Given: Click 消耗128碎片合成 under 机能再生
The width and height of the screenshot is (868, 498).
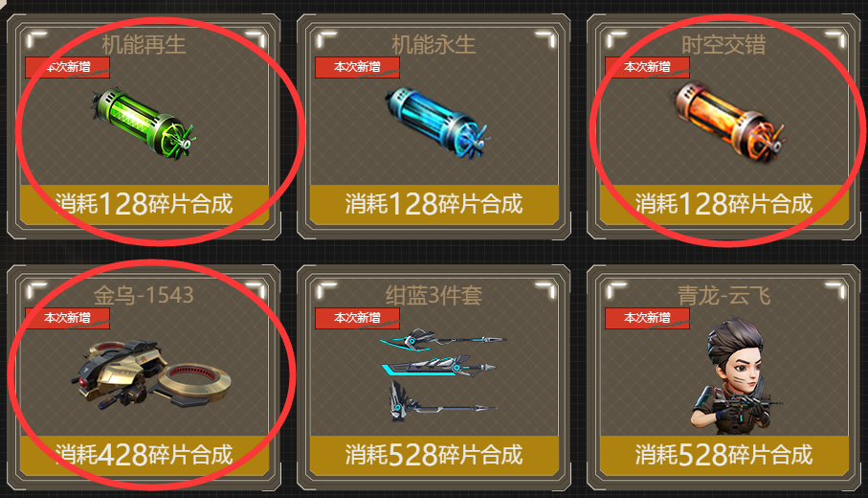Looking at the screenshot, I should pyautogui.click(x=145, y=204).
